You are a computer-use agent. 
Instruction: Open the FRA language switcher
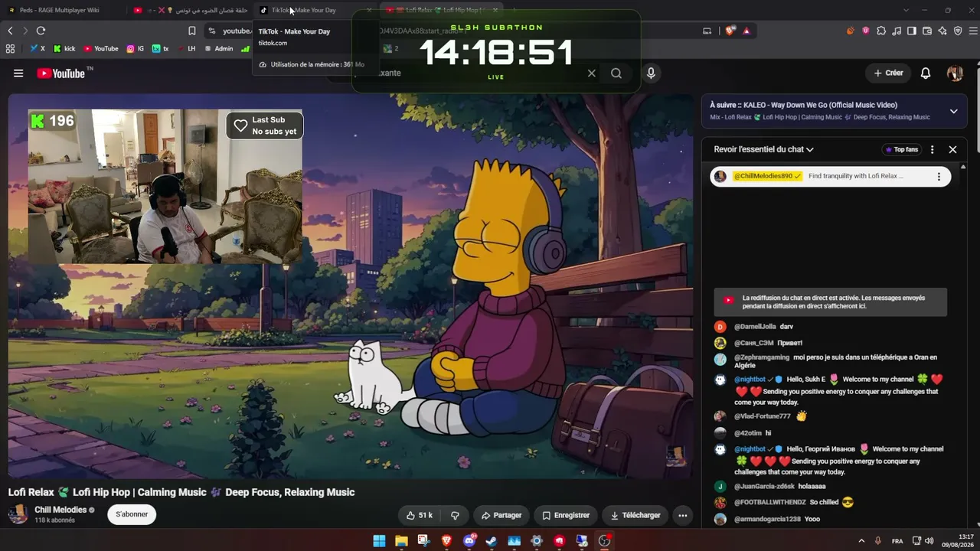[897, 541]
